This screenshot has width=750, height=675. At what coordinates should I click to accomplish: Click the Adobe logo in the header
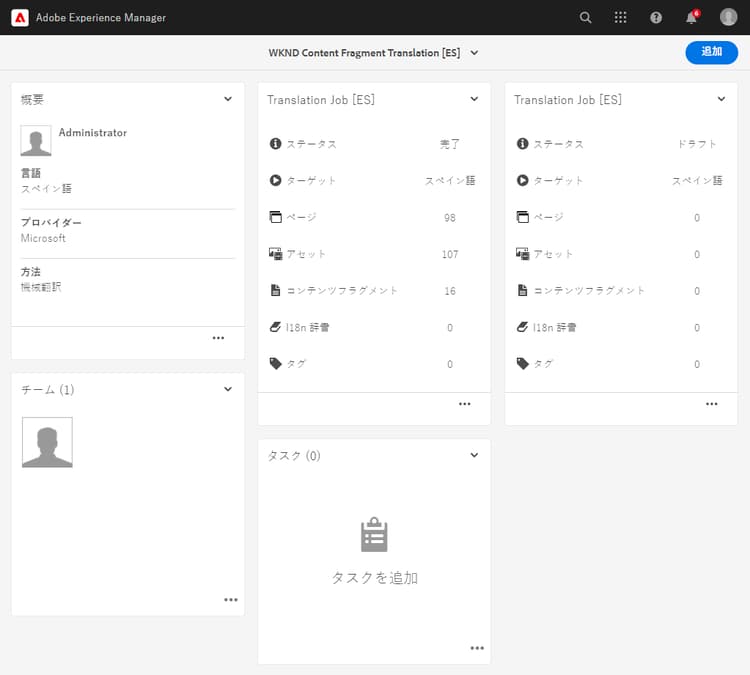tap(20, 18)
